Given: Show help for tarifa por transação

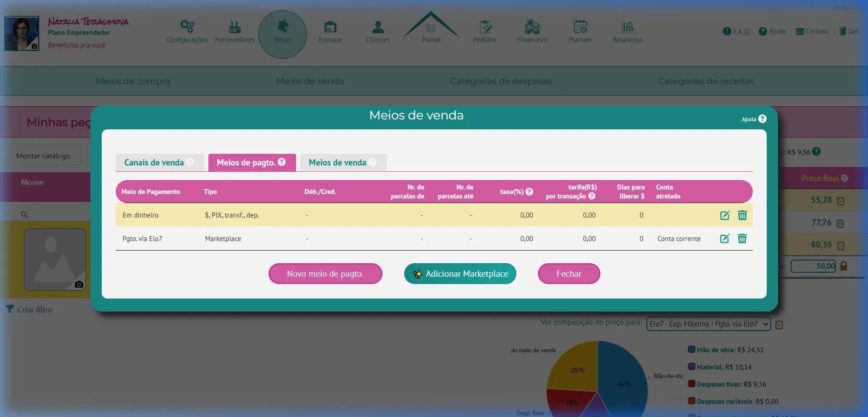Looking at the screenshot, I should point(592,196).
